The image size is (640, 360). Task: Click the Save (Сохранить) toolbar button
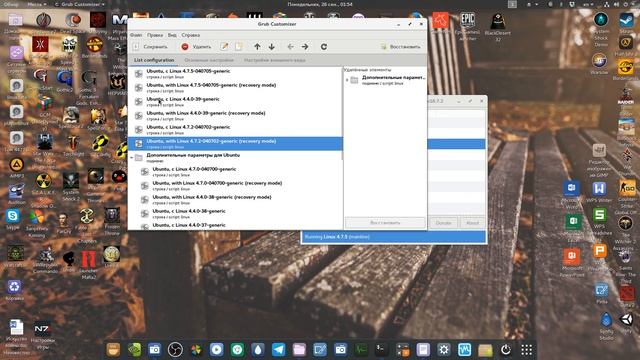(x=151, y=47)
